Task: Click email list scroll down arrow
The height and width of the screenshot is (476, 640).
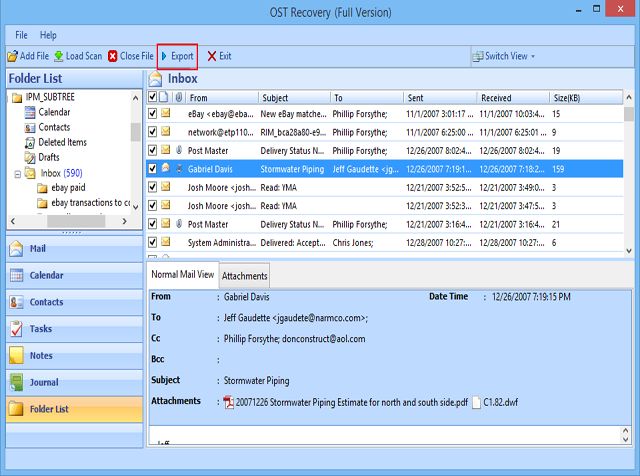Action: pyautogui.click(x=629, y=251)
